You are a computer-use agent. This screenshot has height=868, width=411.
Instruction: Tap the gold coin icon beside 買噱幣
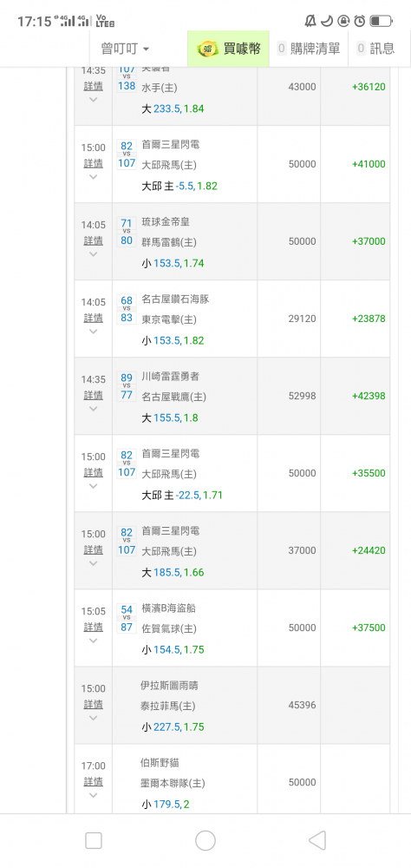pyautogui.click(x=208, y=49)
